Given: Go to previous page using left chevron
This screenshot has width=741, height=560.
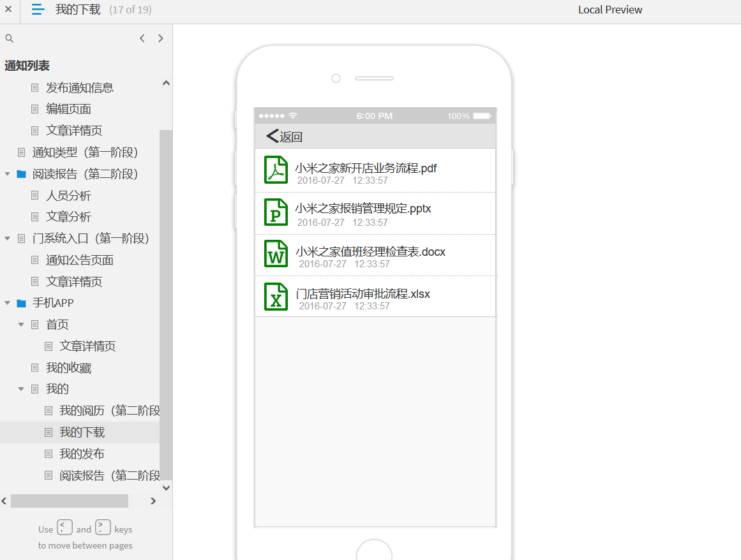Looking at the screenshot, I should click(x=142, y=38).
